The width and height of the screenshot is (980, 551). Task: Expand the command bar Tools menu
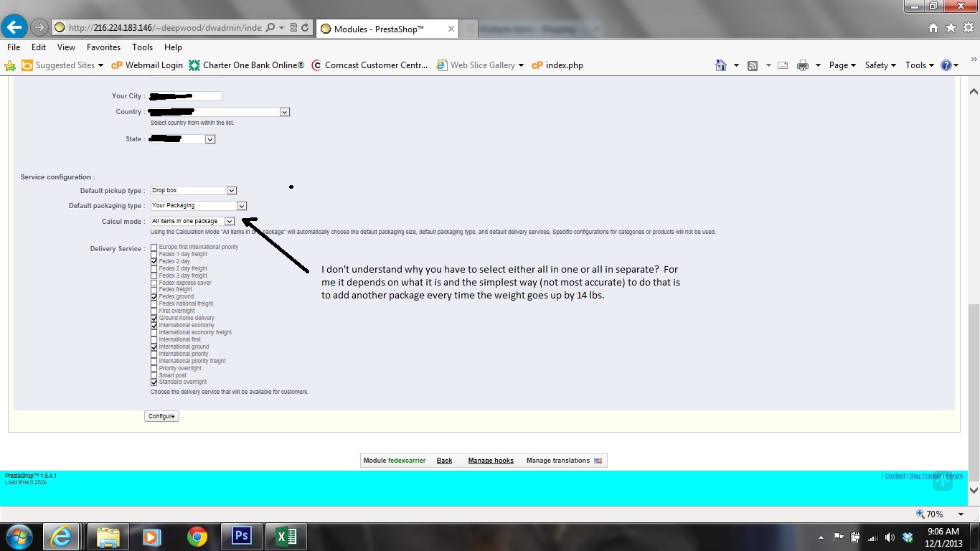919,65
